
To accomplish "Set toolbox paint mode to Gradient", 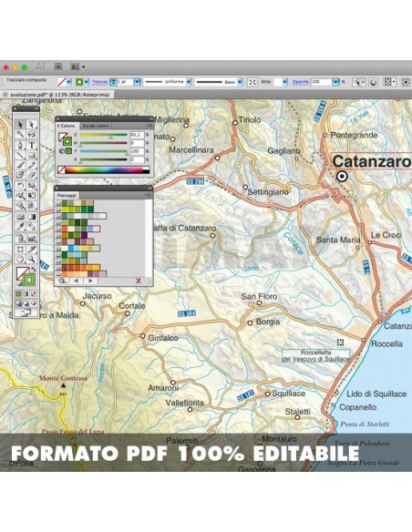I will (x=26, y=294).
